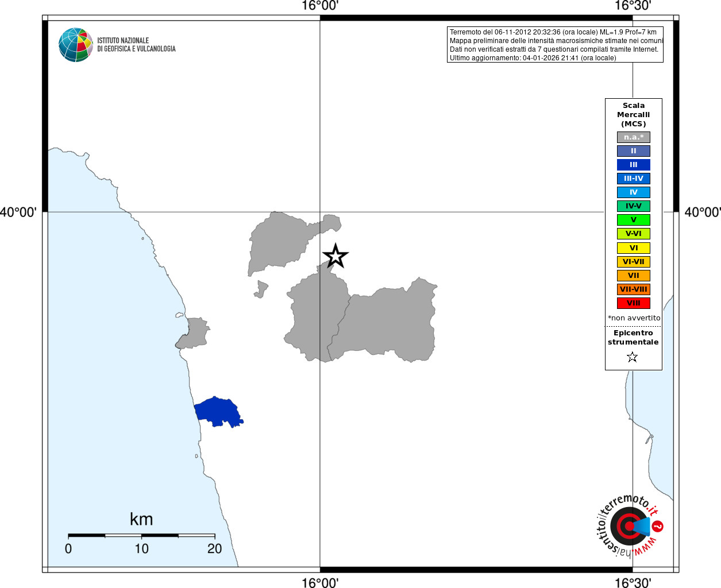The height and width of the screenshot is (588, 721).
Task: Select the II intensity legend swatch
Action: (x=633, y=151)
